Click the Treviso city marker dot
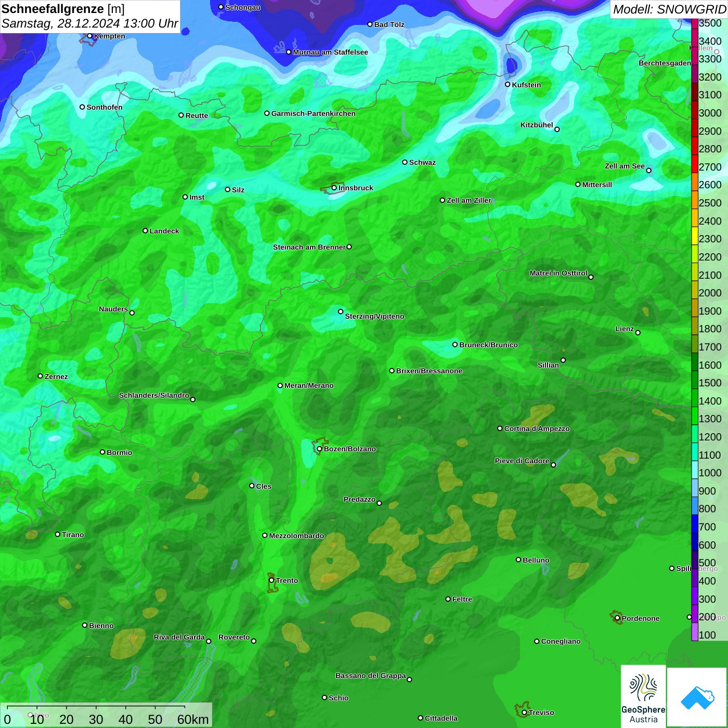 click(x=524, y=712)
